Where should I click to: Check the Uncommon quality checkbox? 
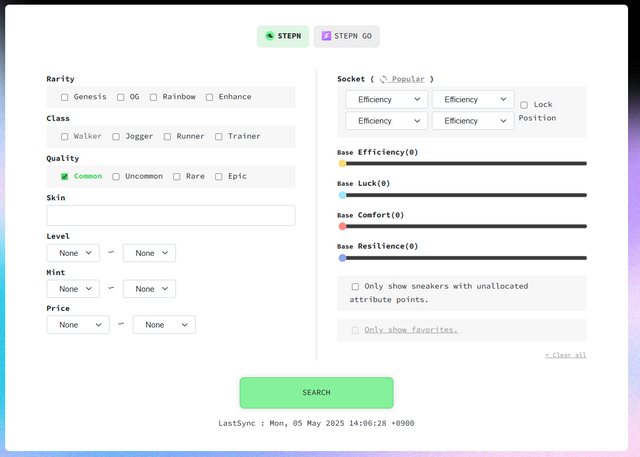116,176
